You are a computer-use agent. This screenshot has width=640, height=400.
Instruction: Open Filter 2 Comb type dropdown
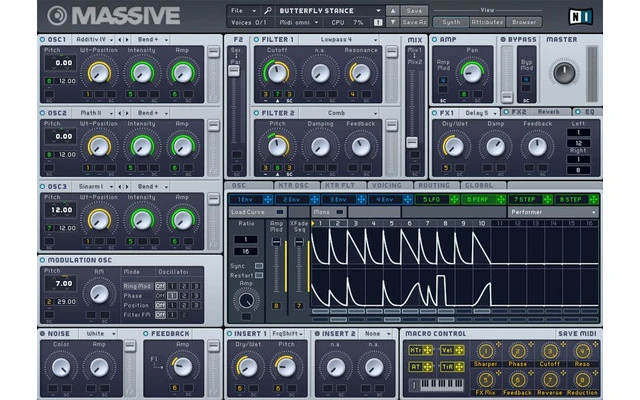pyautogui.click(x=340, y=113)
